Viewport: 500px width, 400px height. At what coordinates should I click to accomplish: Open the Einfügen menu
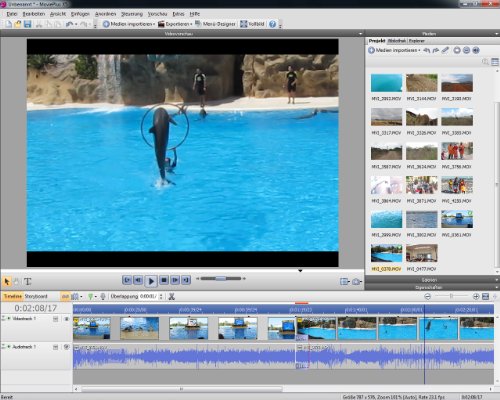click(x=80, y=14)
